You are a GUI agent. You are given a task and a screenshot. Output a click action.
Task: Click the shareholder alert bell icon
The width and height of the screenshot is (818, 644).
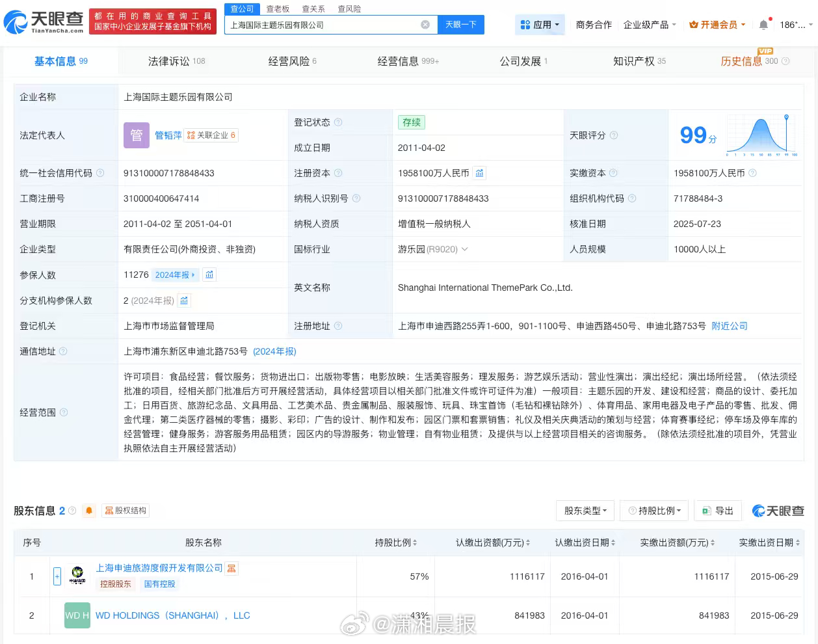point(89,511)
